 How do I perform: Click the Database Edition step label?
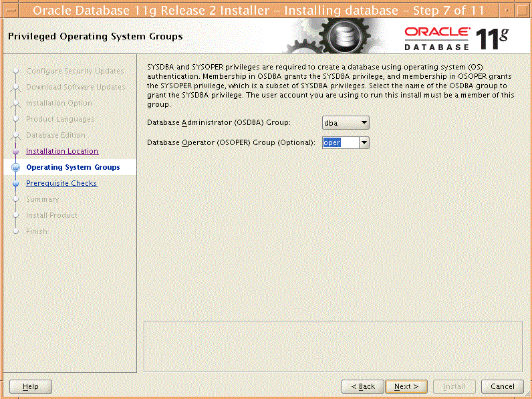(x=55, y=135)
